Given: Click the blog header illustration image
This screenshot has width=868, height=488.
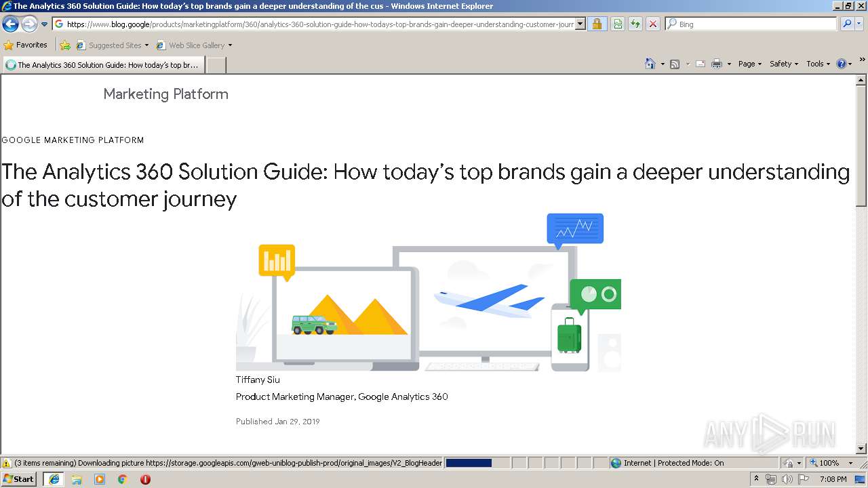Looking at the screenshot, I should 429,292.
